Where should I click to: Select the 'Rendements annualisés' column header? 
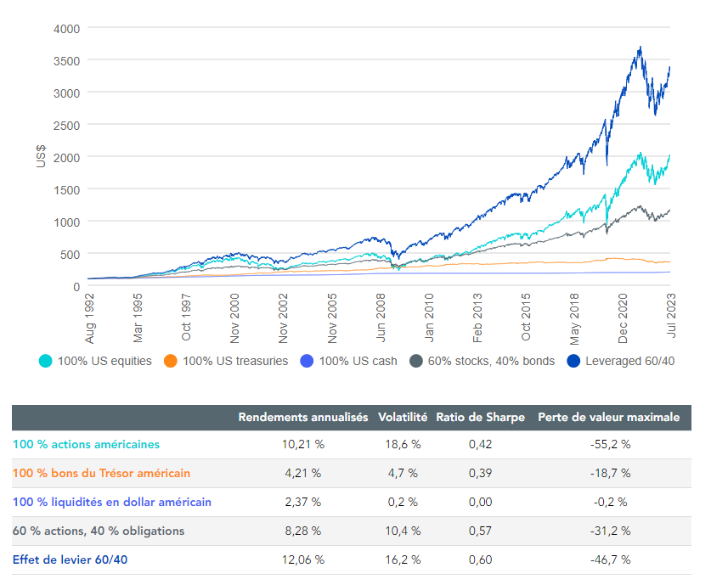pyautogui.click(x=302, y=418)
